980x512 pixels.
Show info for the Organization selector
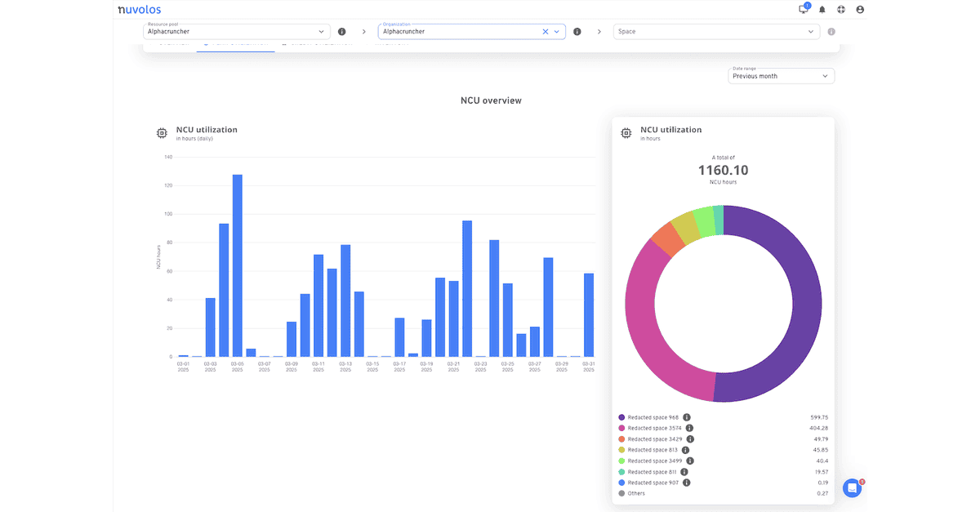[x=577, y=32]
